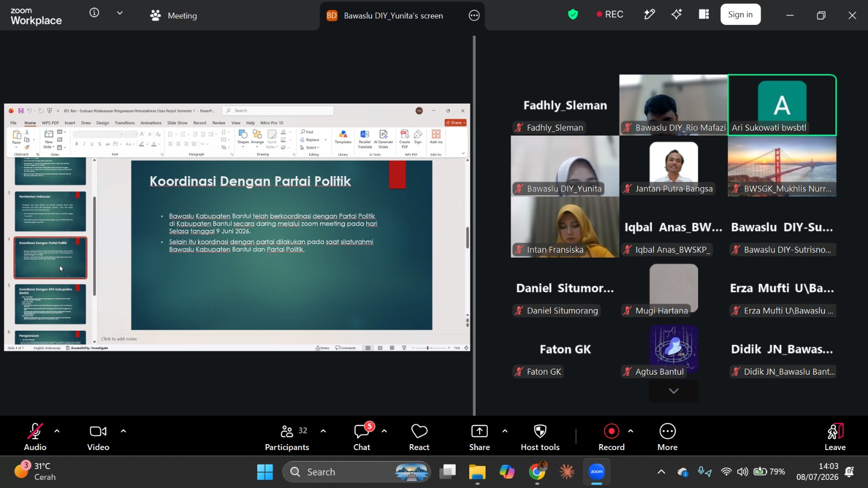Open the More options menu
868x488 pixels.
point(668,436)
